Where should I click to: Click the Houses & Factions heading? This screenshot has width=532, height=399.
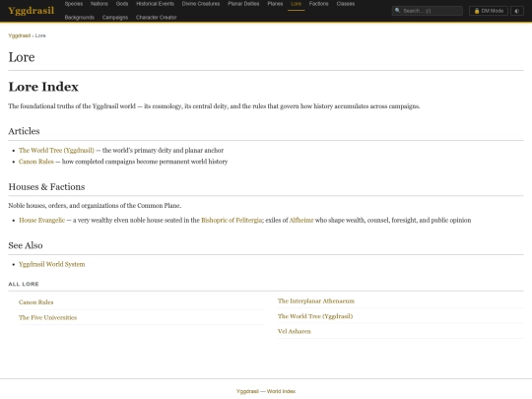pos(46,187)
